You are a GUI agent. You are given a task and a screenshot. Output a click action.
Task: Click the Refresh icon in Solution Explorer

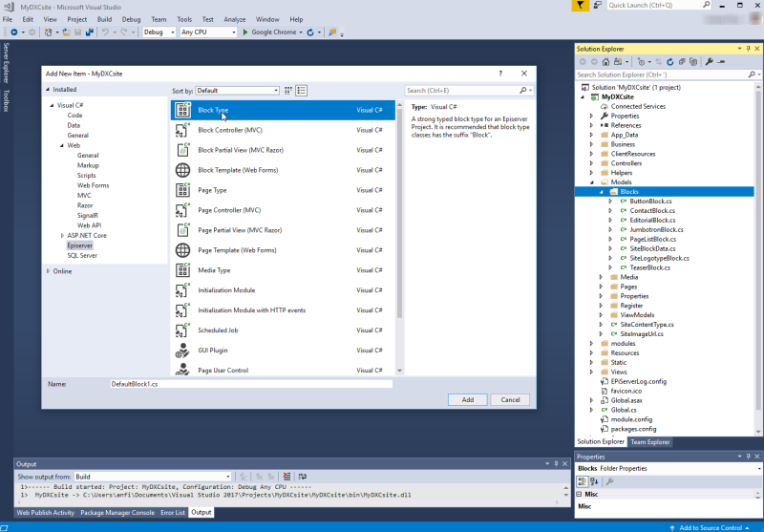tap(670, 62)
